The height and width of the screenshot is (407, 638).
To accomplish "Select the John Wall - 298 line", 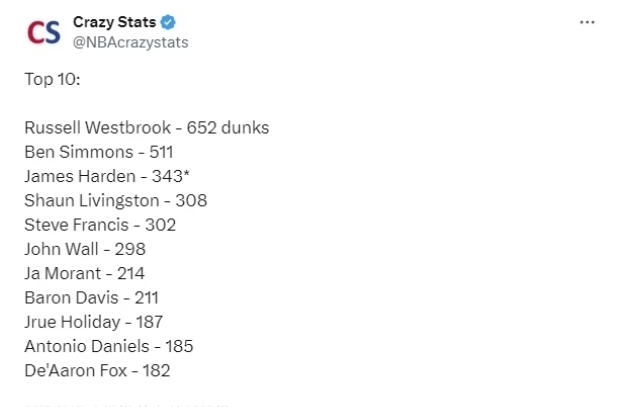I will (x=88, y=249).
